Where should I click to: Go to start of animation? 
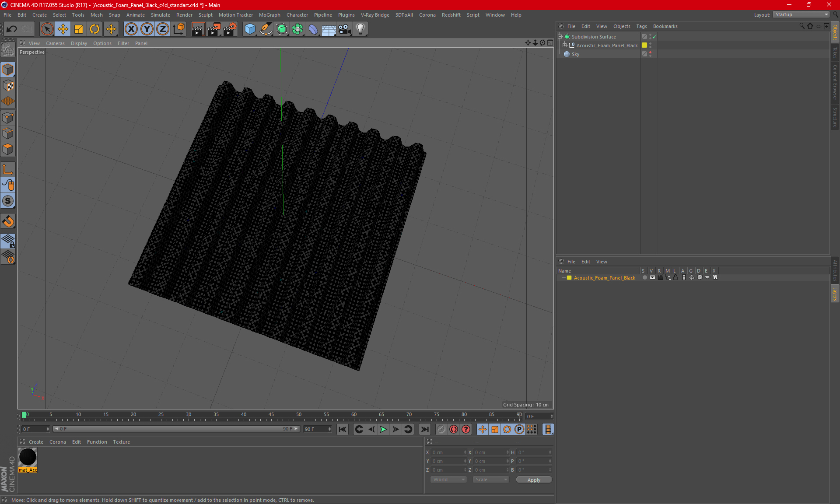coord(343,430)
